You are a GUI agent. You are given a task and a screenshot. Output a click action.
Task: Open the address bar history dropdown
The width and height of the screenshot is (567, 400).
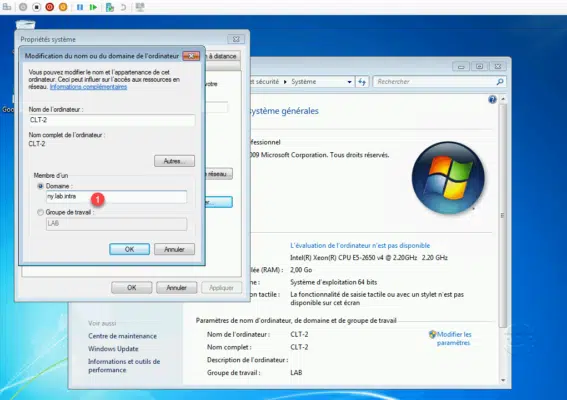coord(349,82)
